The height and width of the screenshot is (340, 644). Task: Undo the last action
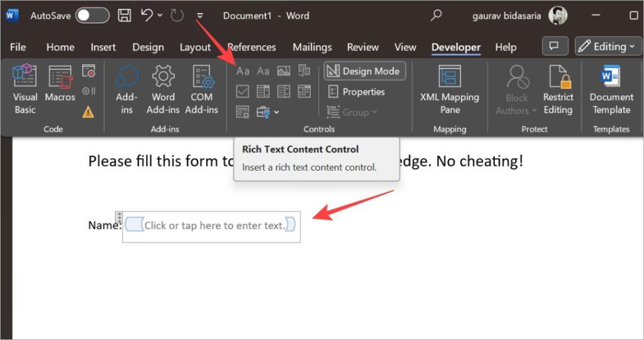[x=147, y=16]
